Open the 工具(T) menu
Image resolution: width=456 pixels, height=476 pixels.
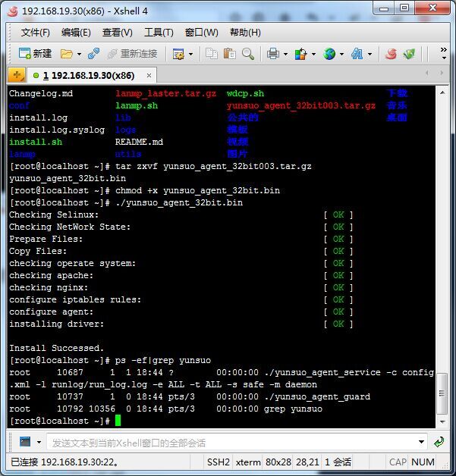tap(159, 33)
